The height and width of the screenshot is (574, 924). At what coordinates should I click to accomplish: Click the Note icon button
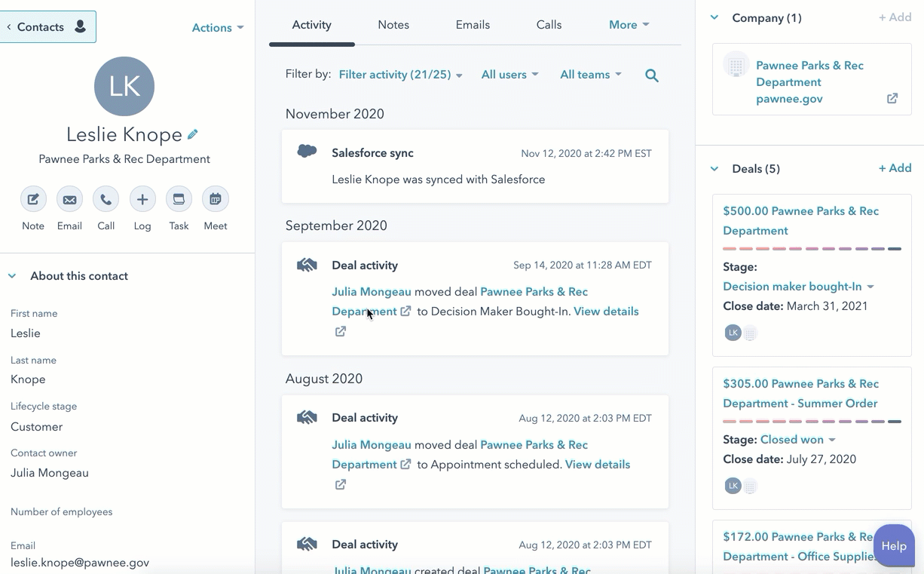[x=33, y=199]
